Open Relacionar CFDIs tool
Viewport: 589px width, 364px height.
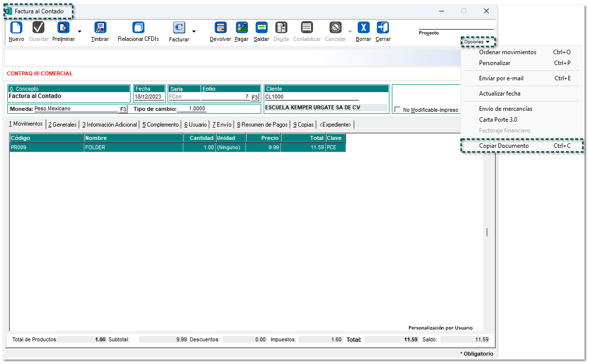click(139, 28)
